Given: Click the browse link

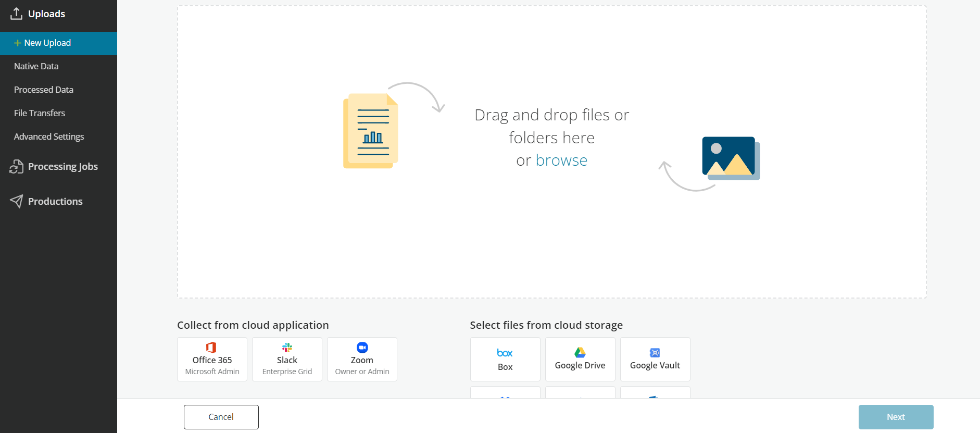Looking at the screenshot, I should (x=561, y=160).
